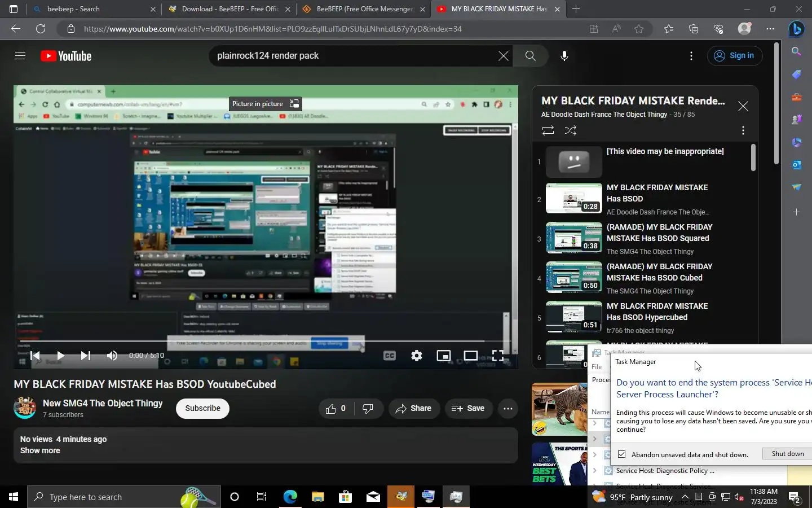Screen dimensions: 812x508
Task: Open YouTube settings three-dot menu
Action: point(691,56)
